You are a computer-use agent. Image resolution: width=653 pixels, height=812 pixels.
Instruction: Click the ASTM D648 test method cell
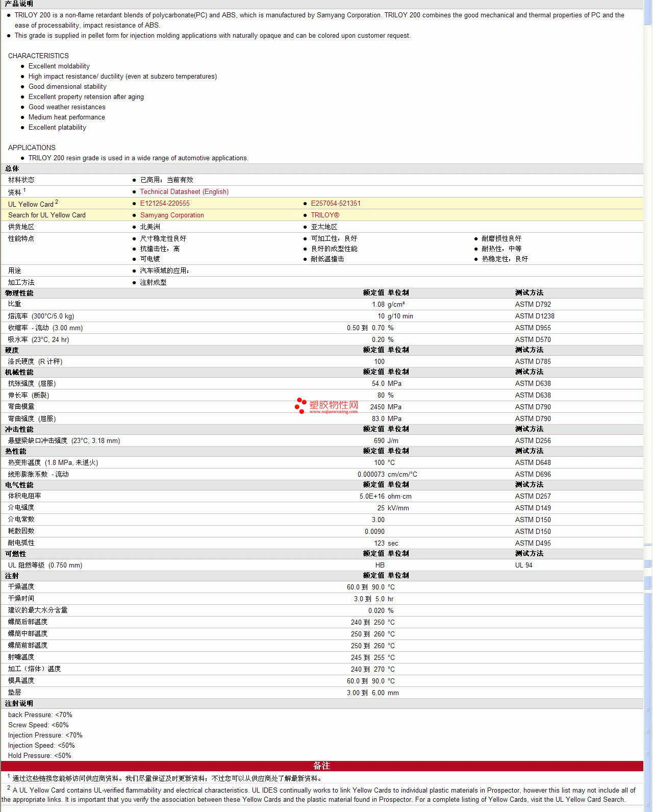click(533, 463)
